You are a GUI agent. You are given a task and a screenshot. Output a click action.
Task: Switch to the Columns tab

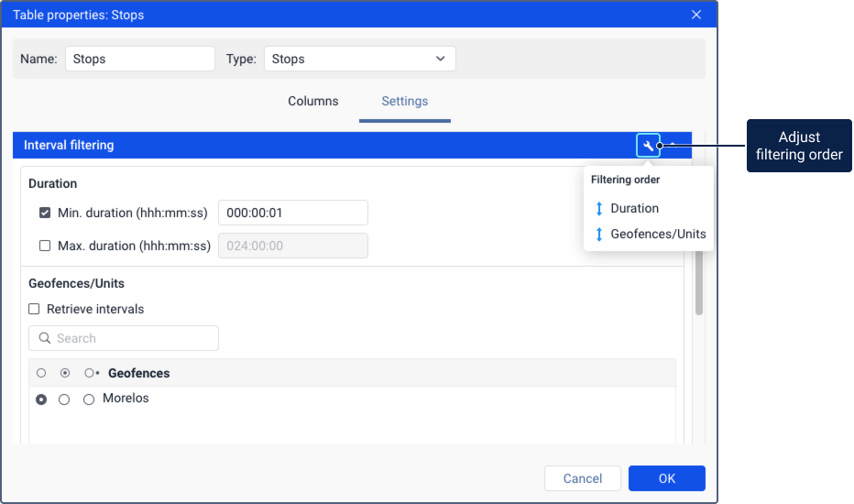pos(313,101)
